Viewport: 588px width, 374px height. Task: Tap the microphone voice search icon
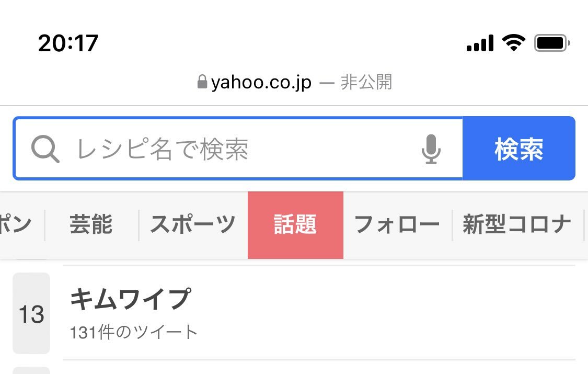(431, 149)
